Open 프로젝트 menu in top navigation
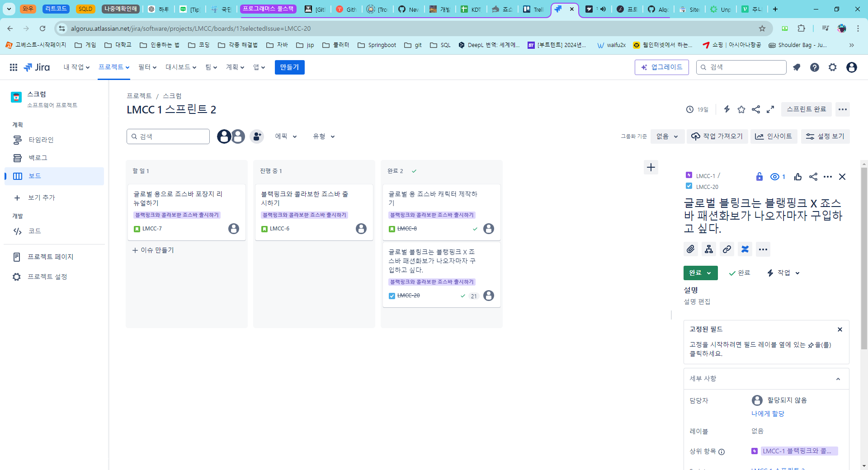The width and height of the screenshot is (868, 470). click(114, 67)
